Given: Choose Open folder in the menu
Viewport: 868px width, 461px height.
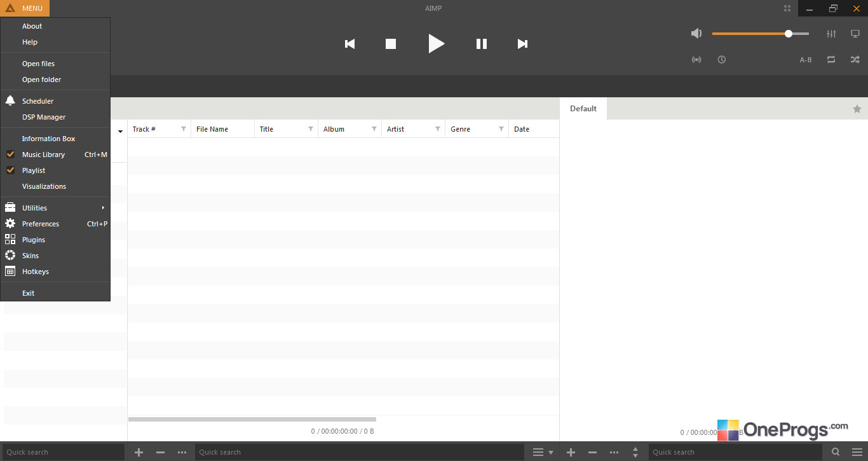Looking at the screenshot, I should (55, 79).
